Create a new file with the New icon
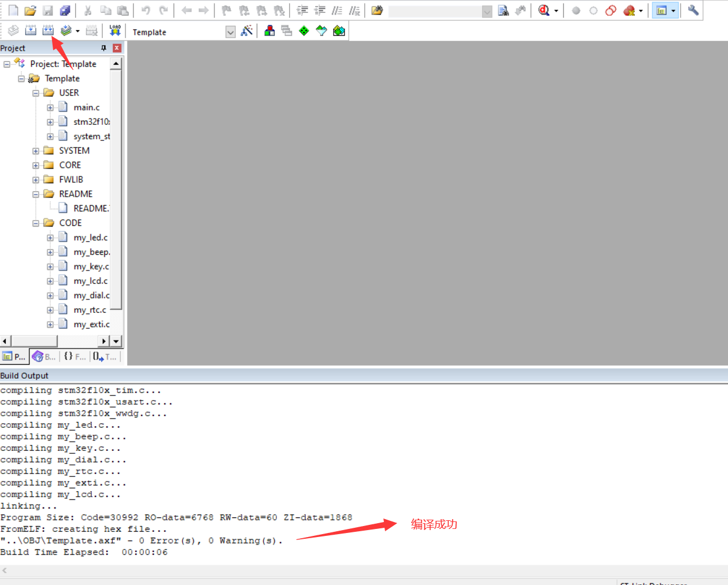Viewport: 728px width, 585px height. click(13, 10)
